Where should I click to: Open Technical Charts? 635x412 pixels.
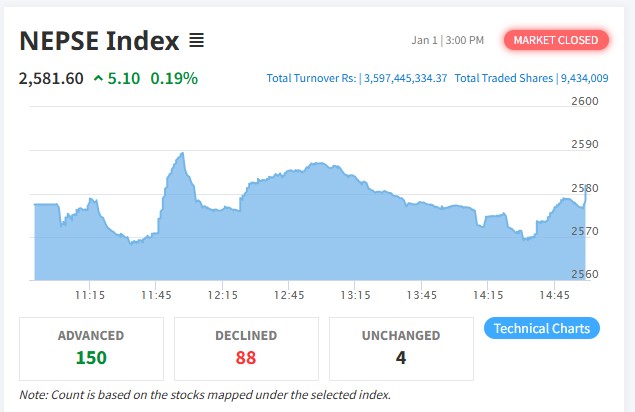coord(542,328)
